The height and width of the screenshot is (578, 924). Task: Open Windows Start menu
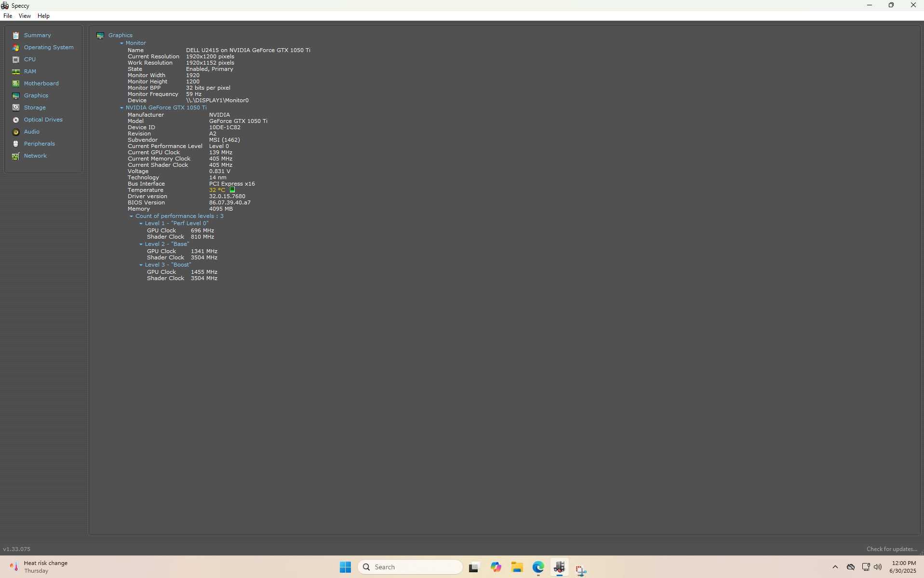(x=345, y=567)
